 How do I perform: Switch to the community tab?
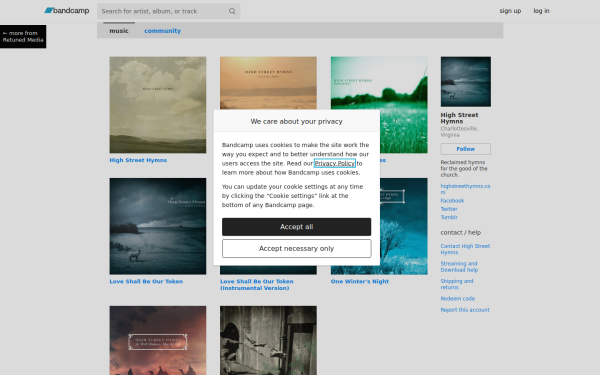(x=162, y=31)
